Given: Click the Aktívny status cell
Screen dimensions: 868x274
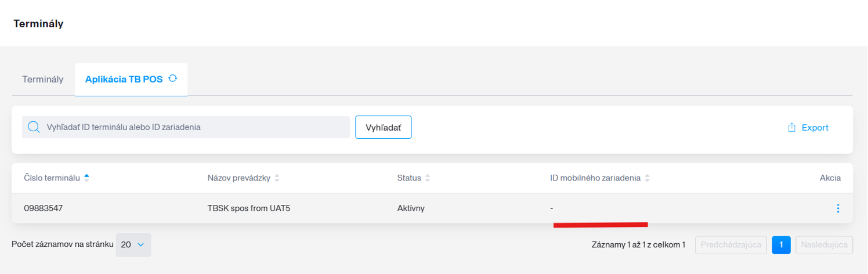Looking at the screenshot, I should (411, 208).
